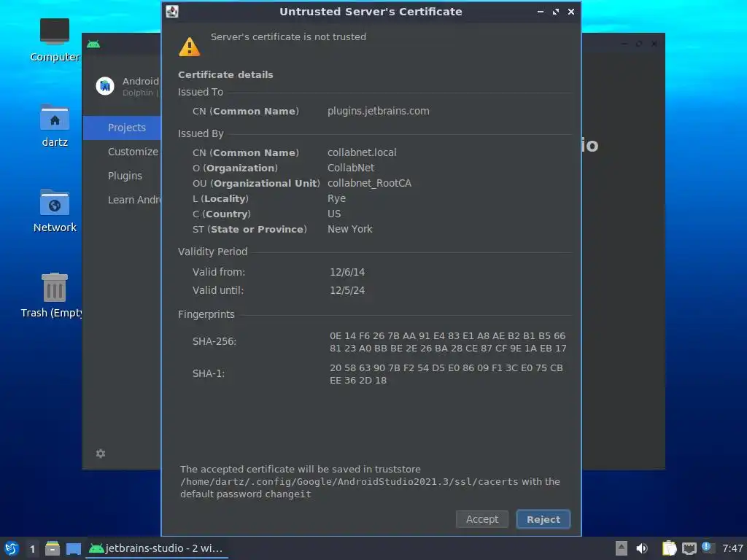747x560 pixels.
Task: Click the Issued By section label
Action: coord(201,134)
